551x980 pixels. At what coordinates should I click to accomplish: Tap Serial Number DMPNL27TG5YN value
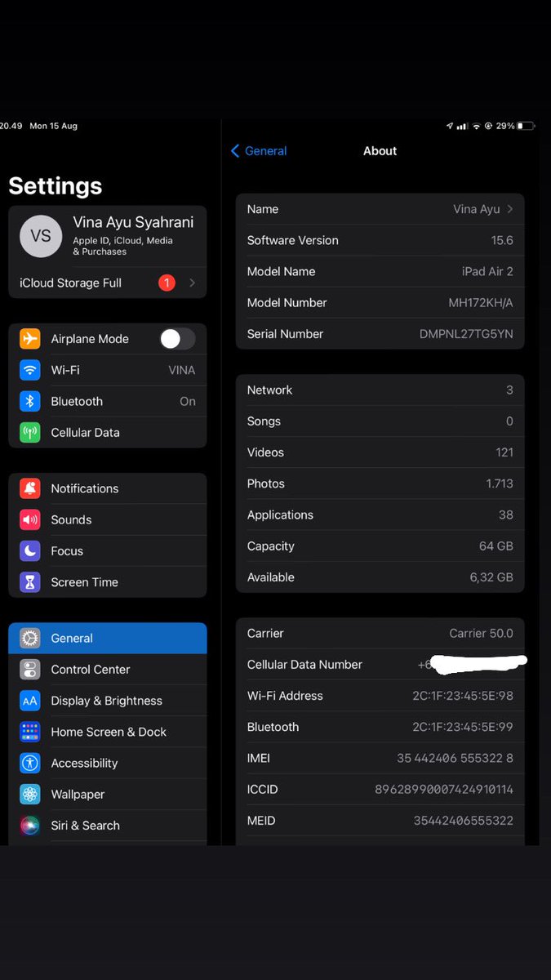[x=466, y=334]
